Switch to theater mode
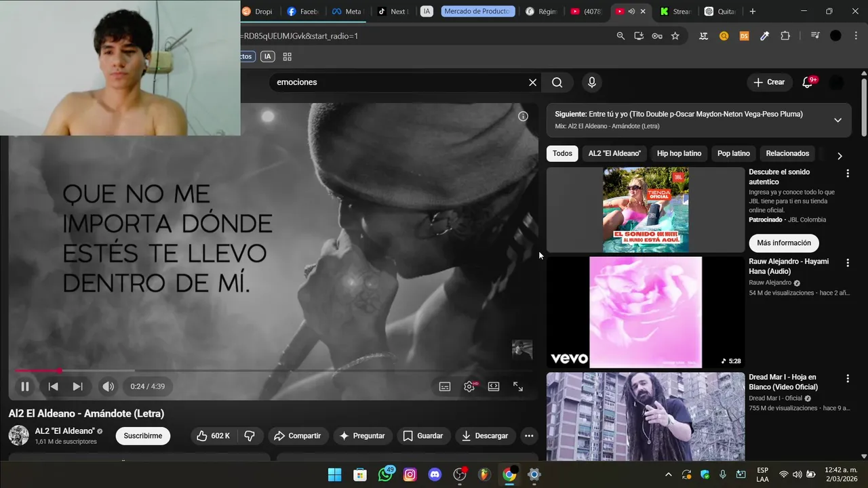The width and height of the screenshot is (868, 488). [x=494, y=386]
